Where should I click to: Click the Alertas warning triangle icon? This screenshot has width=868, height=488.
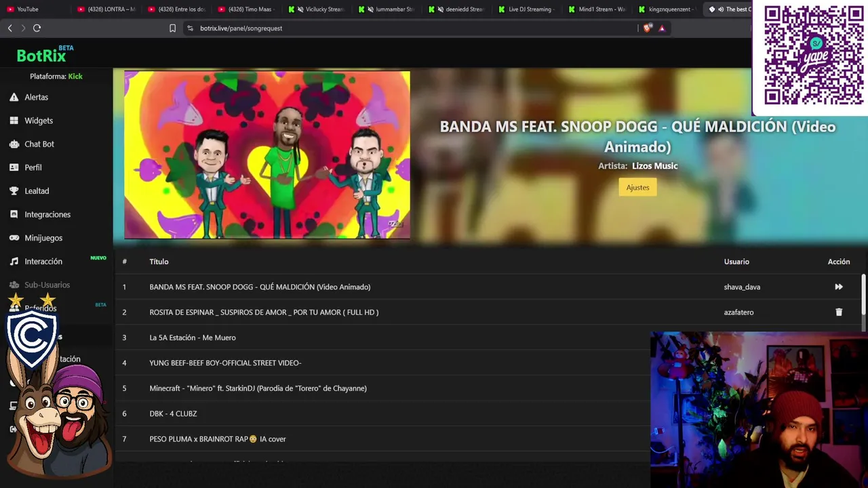14,97
